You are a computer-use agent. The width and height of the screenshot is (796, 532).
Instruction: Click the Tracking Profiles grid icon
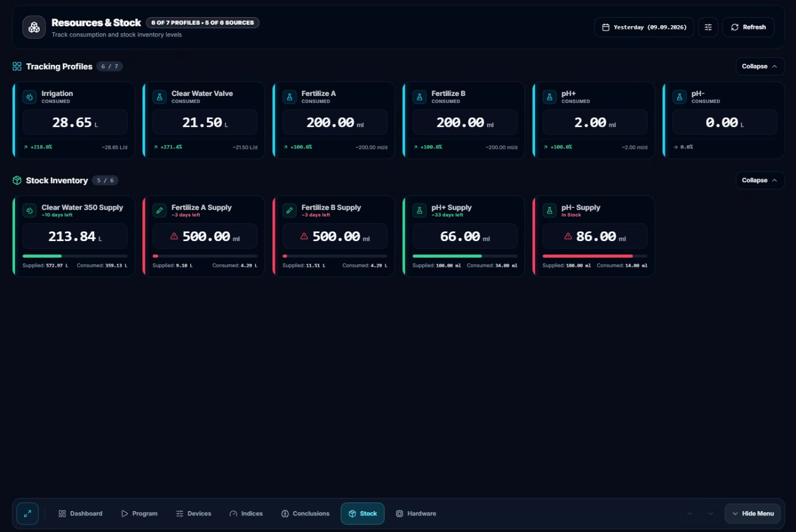click(17, 66)
